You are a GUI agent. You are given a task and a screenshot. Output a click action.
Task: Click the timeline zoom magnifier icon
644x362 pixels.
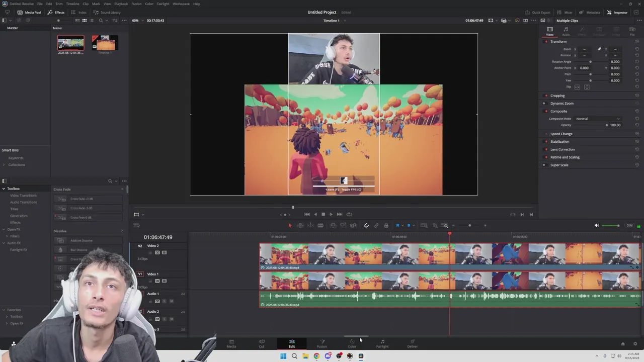(x=446, y=226)
